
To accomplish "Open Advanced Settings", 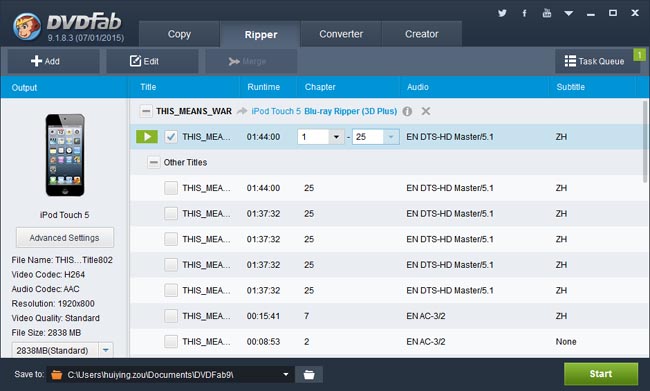I will (65, 238).
